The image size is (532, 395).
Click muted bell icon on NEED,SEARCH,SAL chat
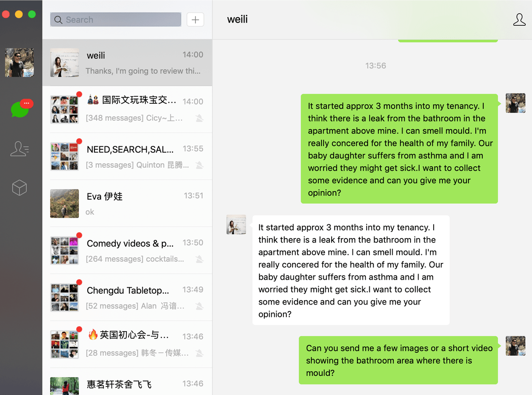pyautogui.click(x=199, y=165)
